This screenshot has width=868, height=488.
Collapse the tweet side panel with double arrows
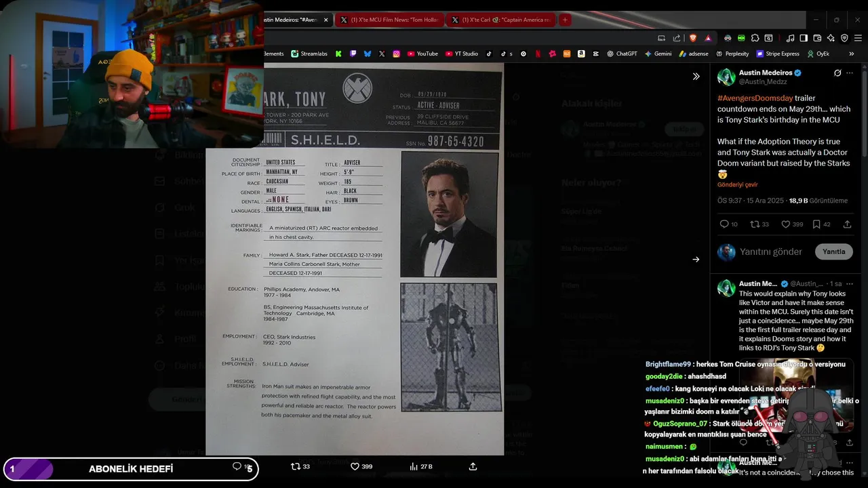coord(696,77)
